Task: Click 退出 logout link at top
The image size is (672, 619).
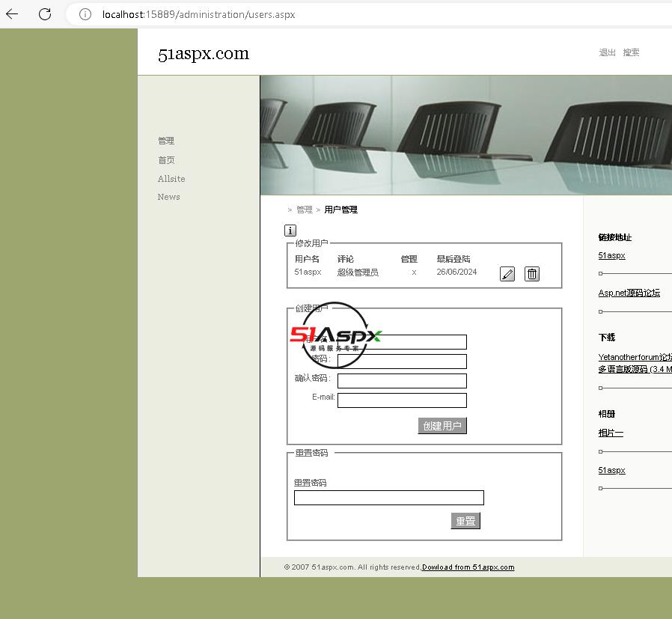Action: 607,52
